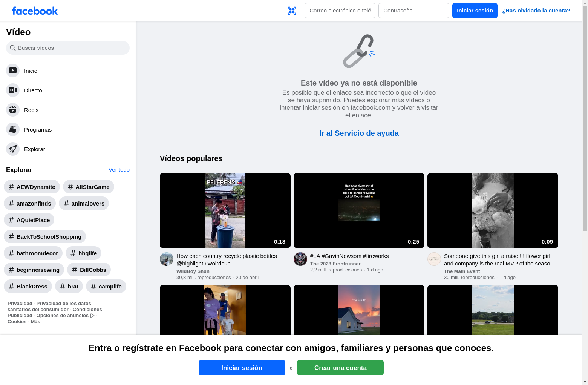Open the AEWDynamite hashtag chip

(32, 187)
